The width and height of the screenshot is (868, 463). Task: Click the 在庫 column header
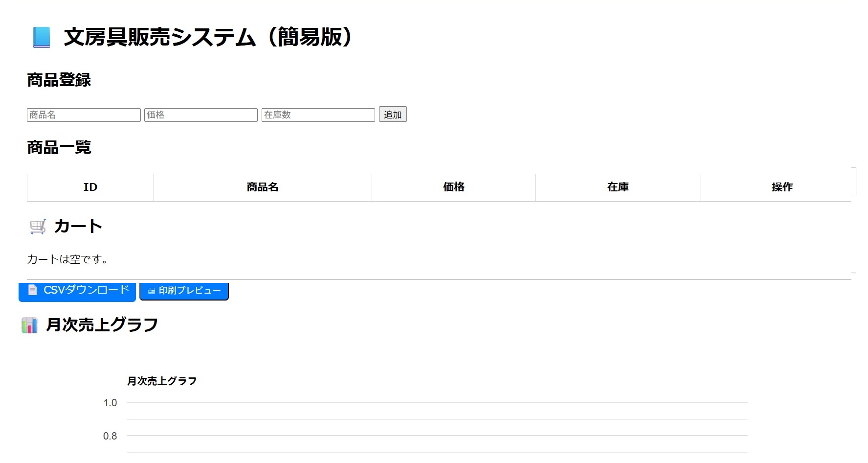point(618,187)
